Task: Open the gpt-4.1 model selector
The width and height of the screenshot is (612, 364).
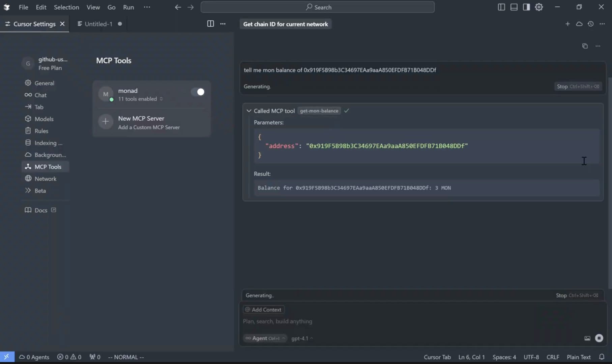Action: point(302,338)
